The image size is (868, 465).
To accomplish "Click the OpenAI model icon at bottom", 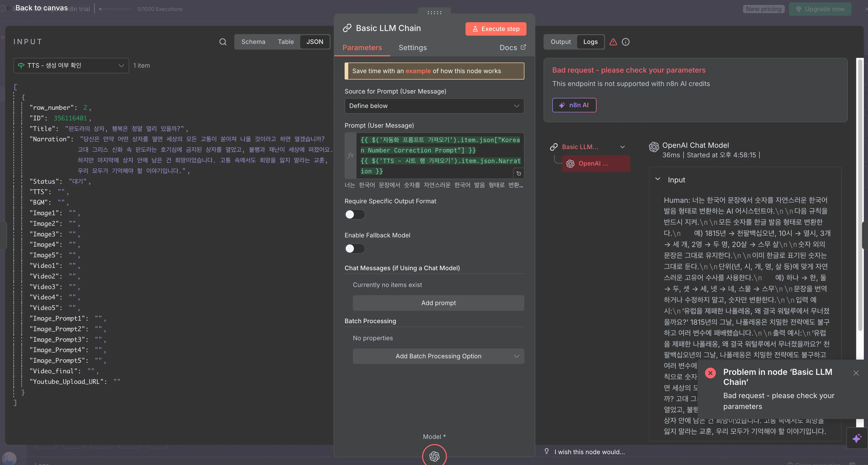I will point(434,456).
